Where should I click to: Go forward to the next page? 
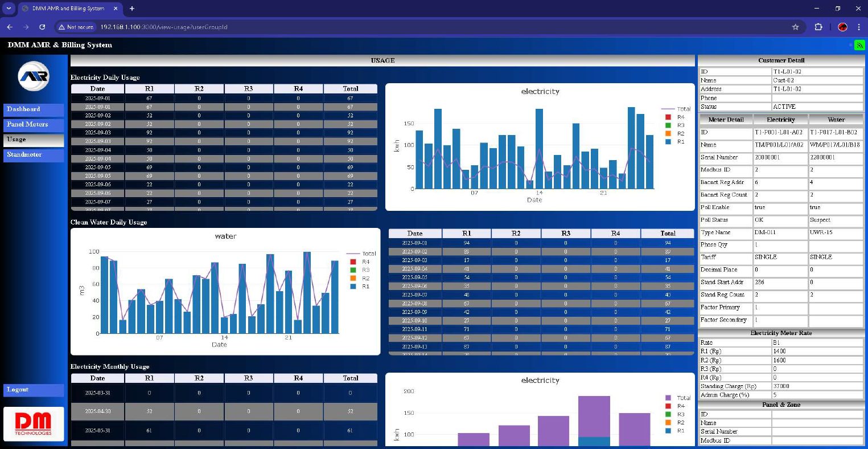click(26, 27)
